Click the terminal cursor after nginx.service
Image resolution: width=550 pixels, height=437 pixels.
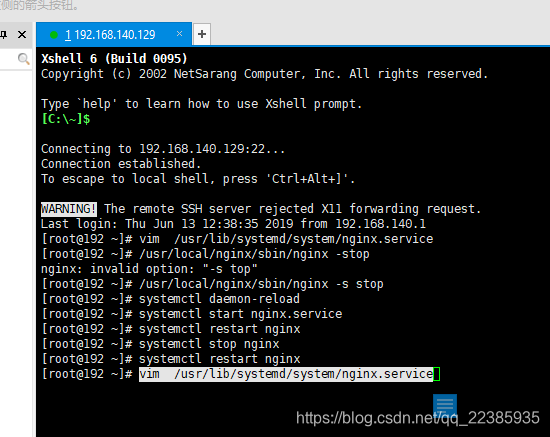436,374
